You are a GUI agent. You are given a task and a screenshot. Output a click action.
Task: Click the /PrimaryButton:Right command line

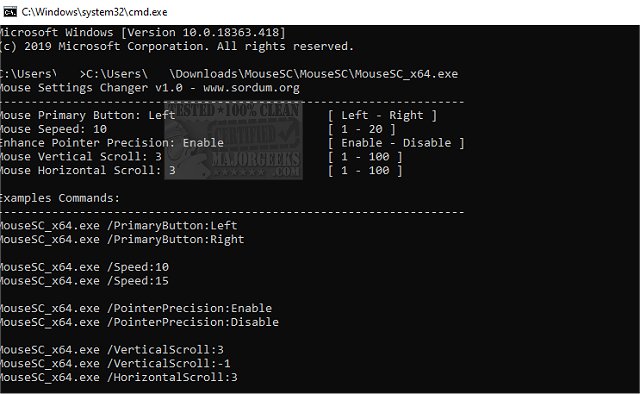tap(122, 239)
